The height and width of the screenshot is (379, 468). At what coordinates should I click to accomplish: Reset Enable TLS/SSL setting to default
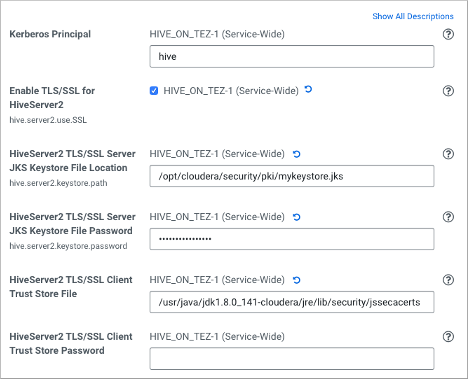pyautogui.click(x=308, y=89)
